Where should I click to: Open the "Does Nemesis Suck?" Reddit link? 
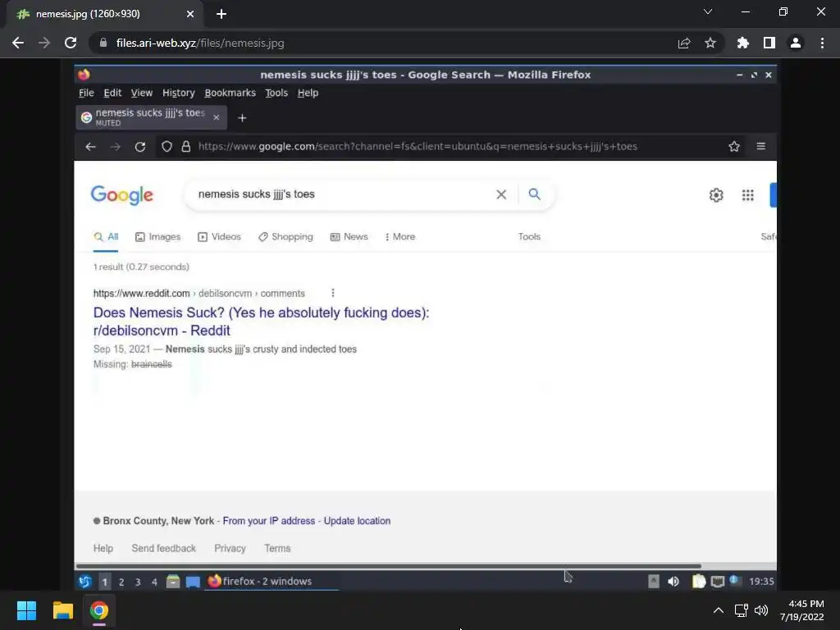click(x=262, y=322)
